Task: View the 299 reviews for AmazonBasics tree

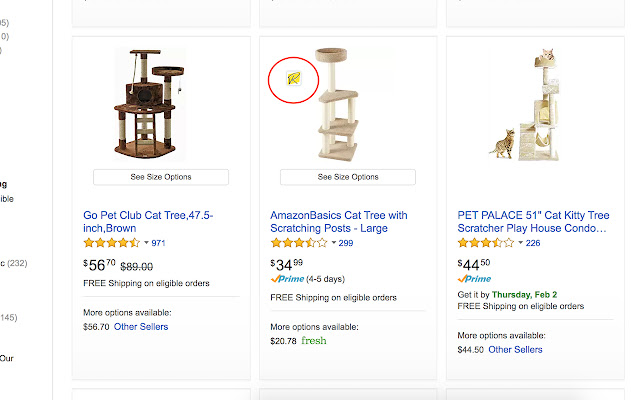Action: (x=346, y=243)
